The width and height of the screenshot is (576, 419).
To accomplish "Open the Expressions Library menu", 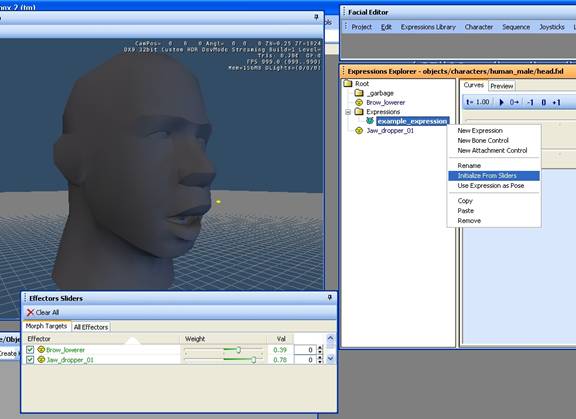I will [x=428, y=27].
